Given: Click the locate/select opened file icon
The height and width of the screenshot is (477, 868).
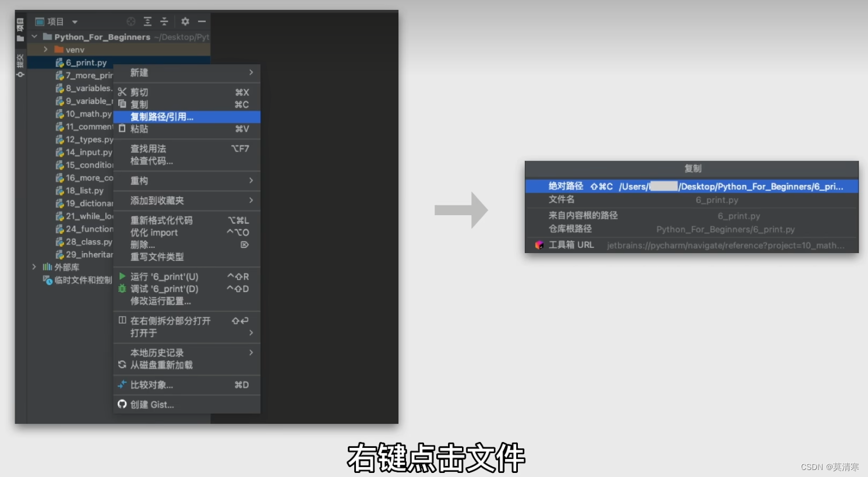Looking at the screenshot, I should 131,22.
